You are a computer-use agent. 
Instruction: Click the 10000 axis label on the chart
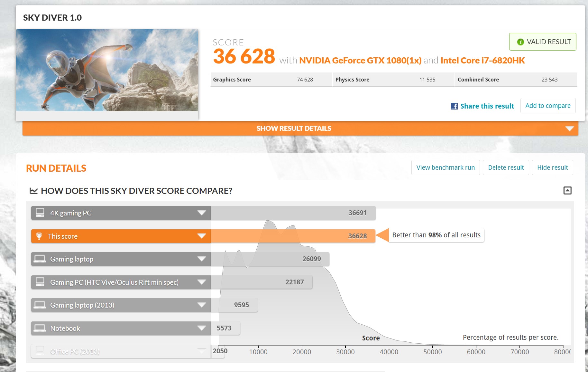point(258,352)
